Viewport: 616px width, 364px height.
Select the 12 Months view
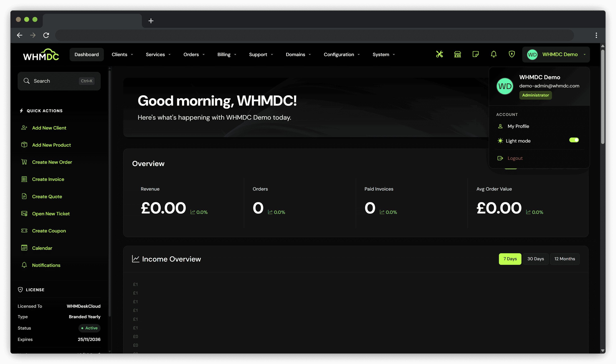coord(565,259)
